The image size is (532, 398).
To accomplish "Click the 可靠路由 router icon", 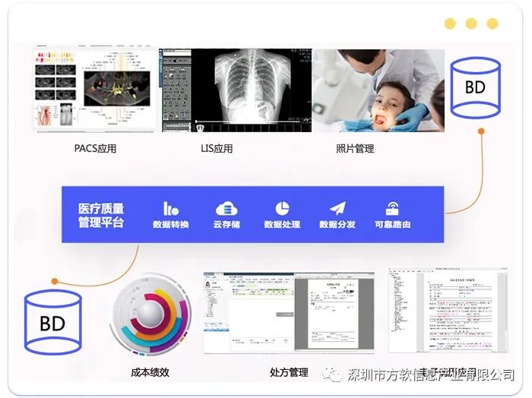I will click(392, 208).
